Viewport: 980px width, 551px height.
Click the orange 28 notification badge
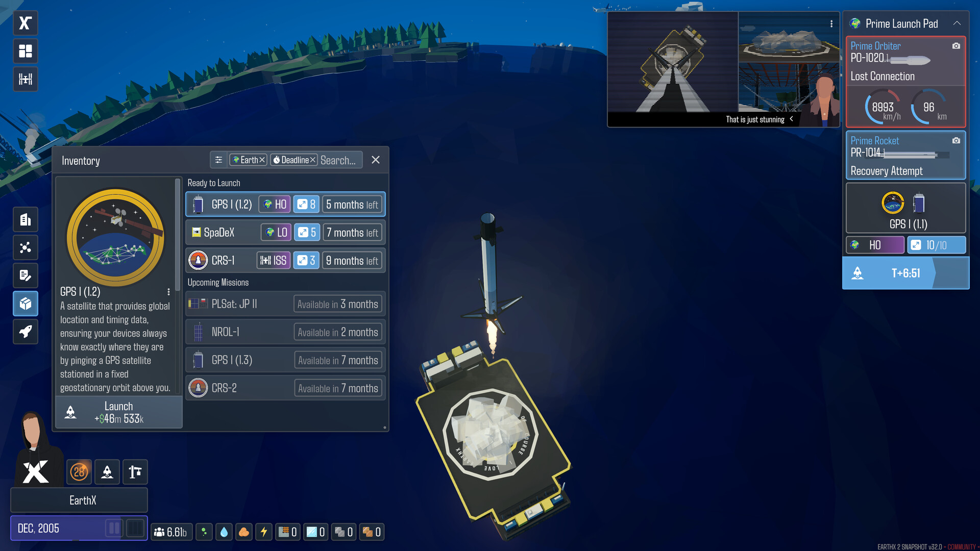click(79, 472)
